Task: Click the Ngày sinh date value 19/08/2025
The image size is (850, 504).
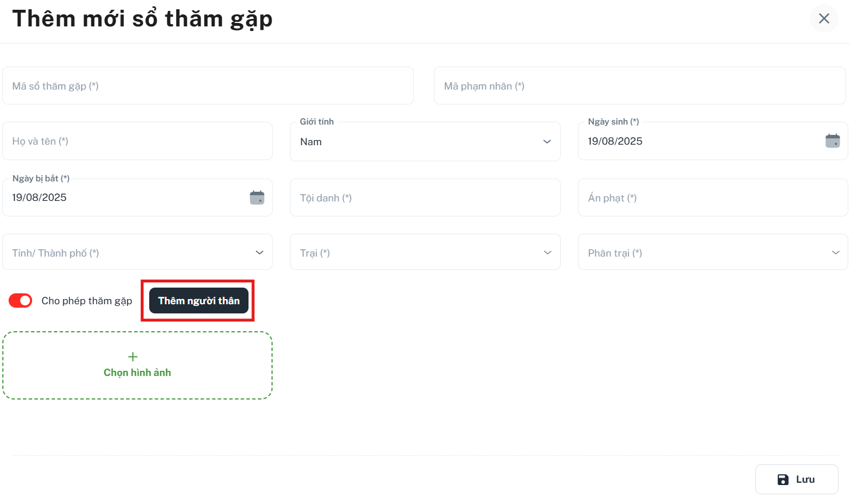Action: point(615,141)
